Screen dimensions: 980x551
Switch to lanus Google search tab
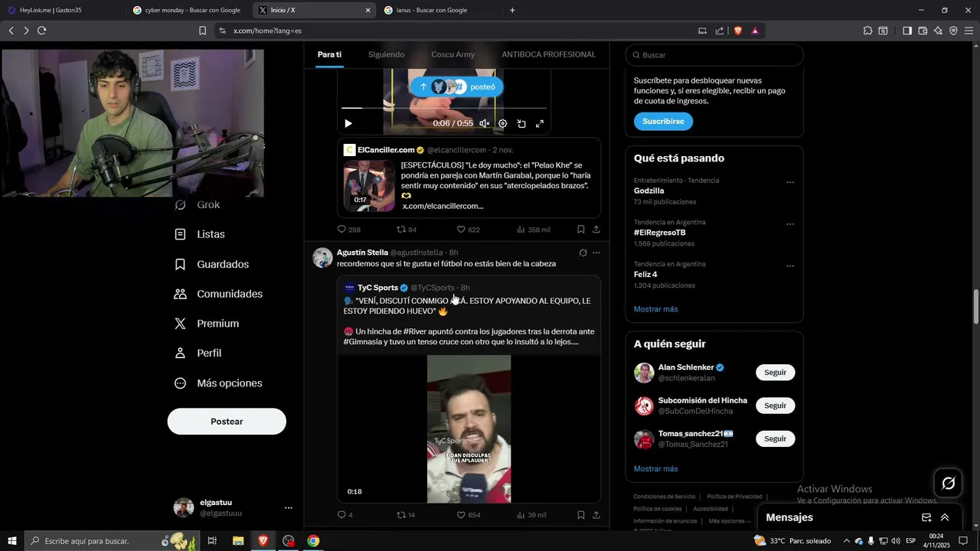tap(439, 10)
